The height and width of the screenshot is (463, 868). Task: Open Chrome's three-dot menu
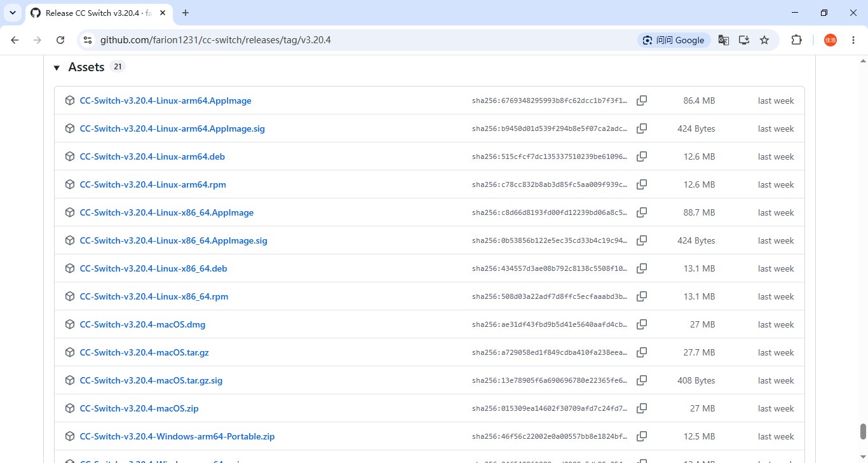pyautogui.click(x=853, y=40)
